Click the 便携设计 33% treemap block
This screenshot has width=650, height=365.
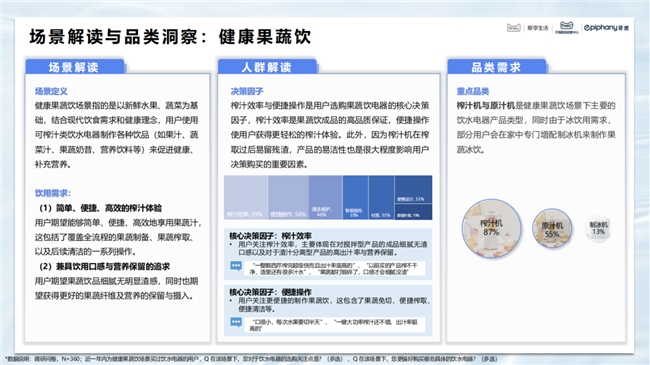click(x=413, y=189)
